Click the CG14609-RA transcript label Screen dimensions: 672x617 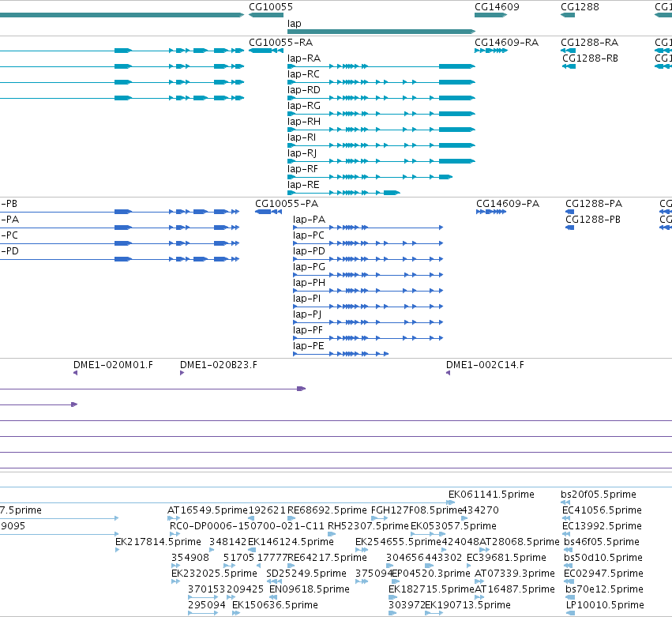point(507,43)
